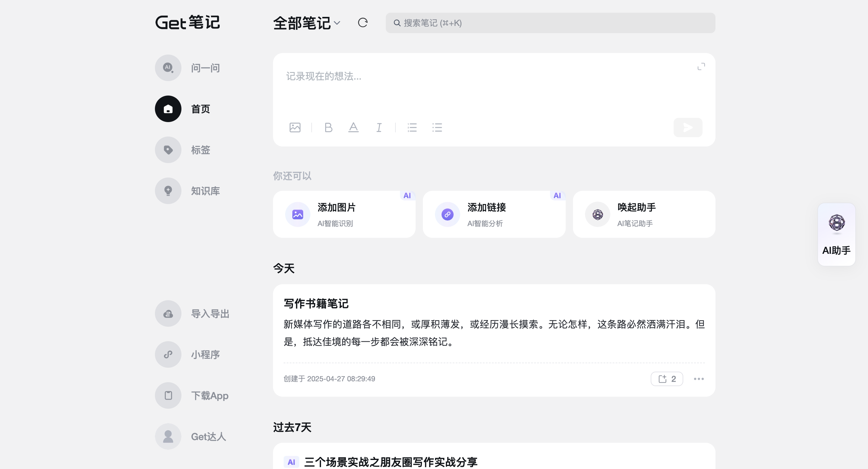
Task: Toggle italic formatting in editor
Action: 379,127
